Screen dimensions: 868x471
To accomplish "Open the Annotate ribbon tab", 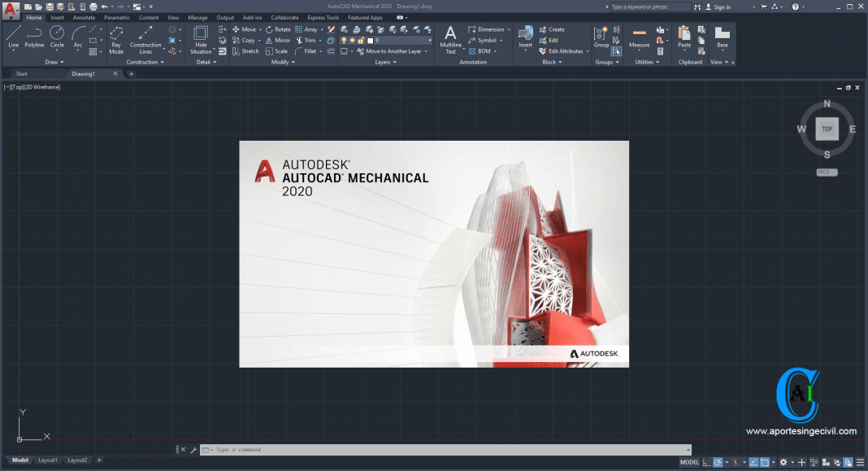I will coord(84,18).
